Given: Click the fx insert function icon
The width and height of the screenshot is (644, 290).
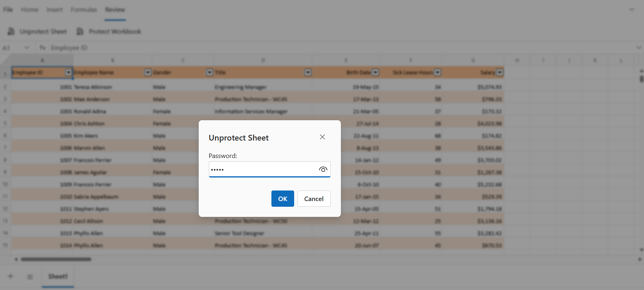Looking at the screenshot, I should tap(43, 48).
